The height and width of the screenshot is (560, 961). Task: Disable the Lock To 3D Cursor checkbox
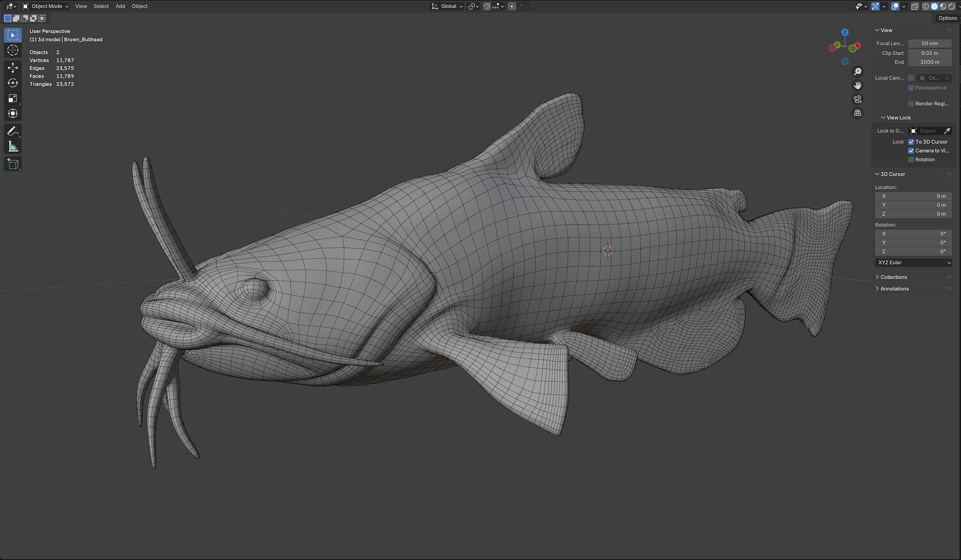coord(911,142)
